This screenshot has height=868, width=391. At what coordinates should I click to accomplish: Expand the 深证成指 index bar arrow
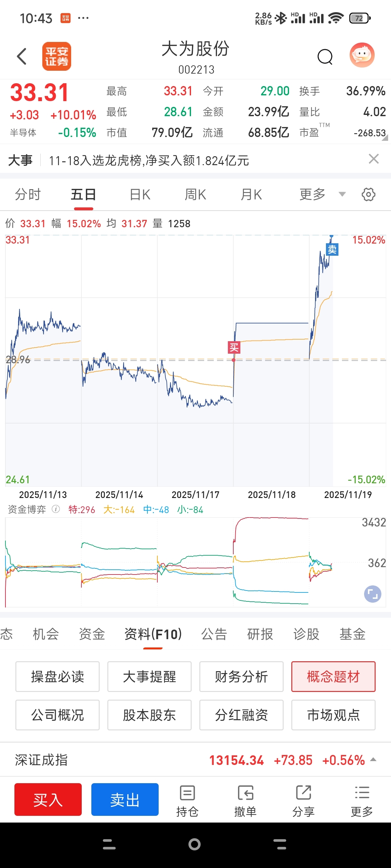tap(373, 759)
